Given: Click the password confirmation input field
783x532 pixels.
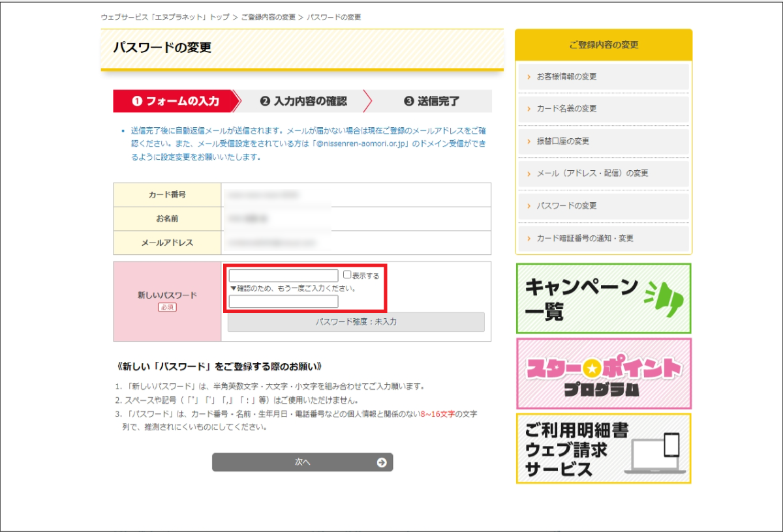Looking at the screenshot, I should 283,301.
